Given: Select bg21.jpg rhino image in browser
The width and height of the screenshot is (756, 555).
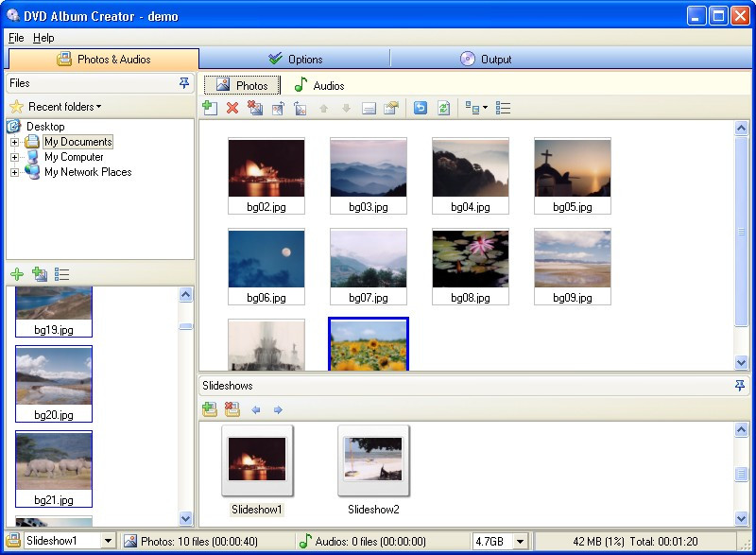Looking at the screenshot, I should click(x=54, y=469).
